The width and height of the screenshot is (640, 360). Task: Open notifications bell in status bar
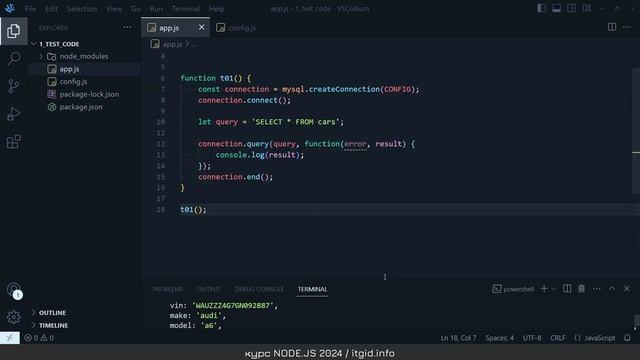coord(627,338)
